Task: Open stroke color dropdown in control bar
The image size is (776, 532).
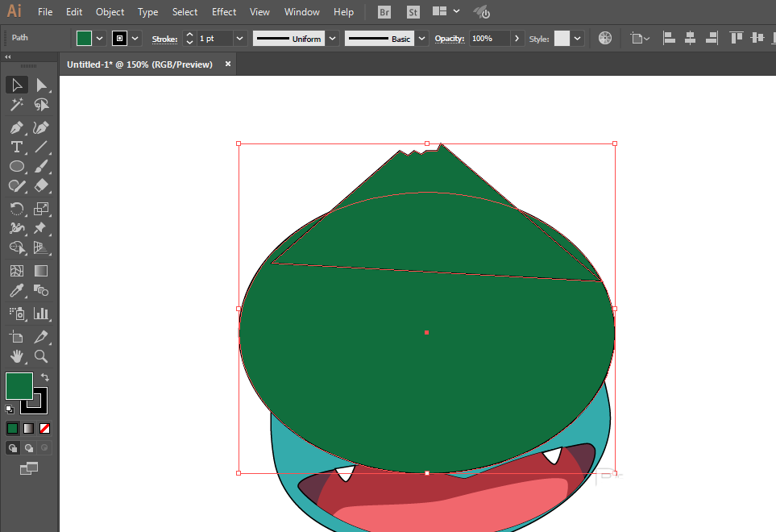Action: [x=135, y=38]
